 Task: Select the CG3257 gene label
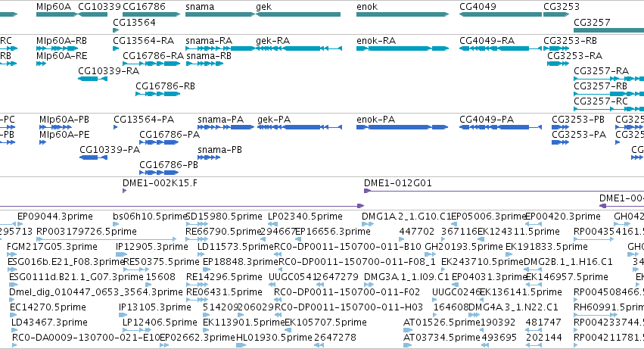tap(592, 22)
